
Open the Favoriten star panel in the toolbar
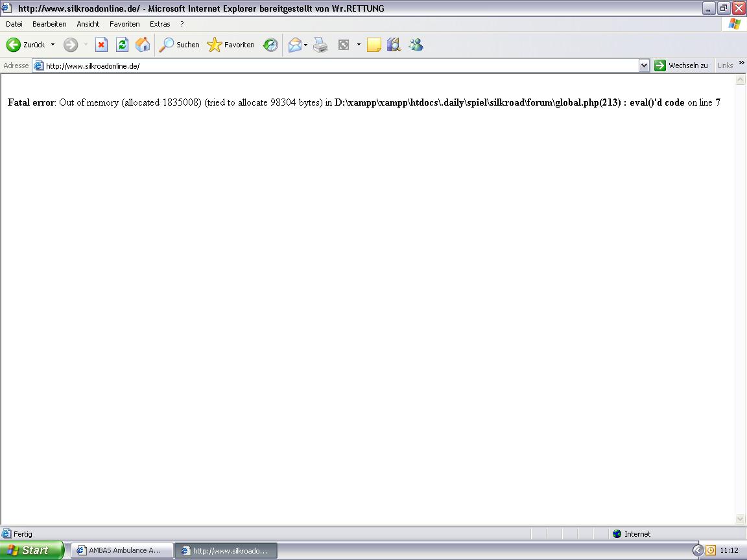[x=231, y=45]
